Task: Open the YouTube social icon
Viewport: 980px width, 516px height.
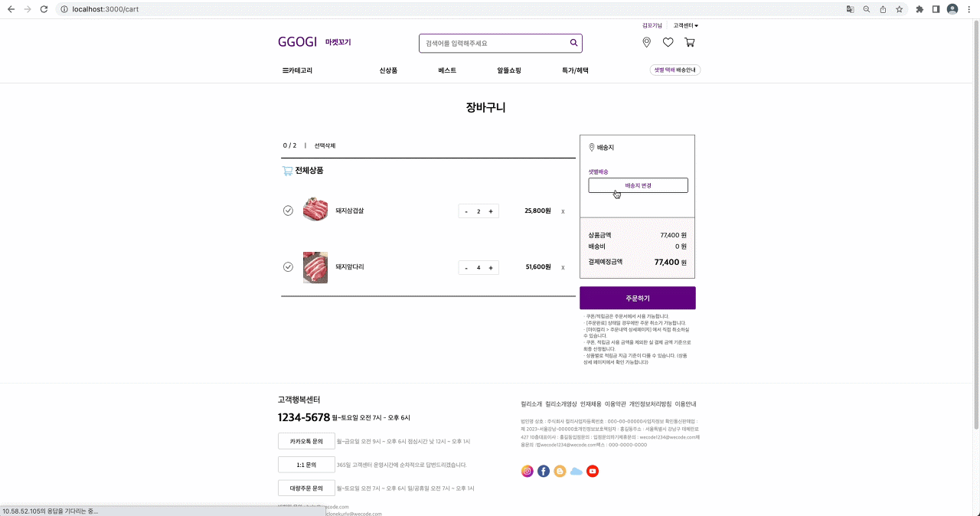Action: (x=593, y=471)
